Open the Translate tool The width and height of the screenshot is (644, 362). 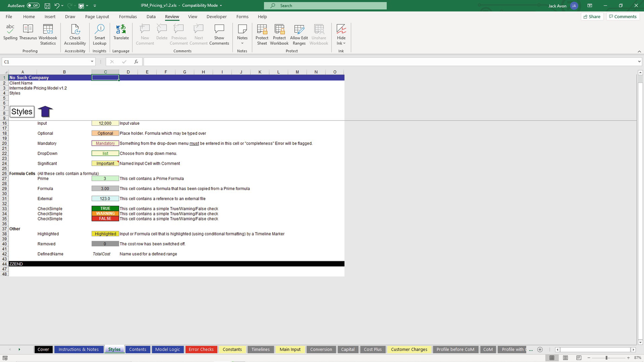point(121,33)
